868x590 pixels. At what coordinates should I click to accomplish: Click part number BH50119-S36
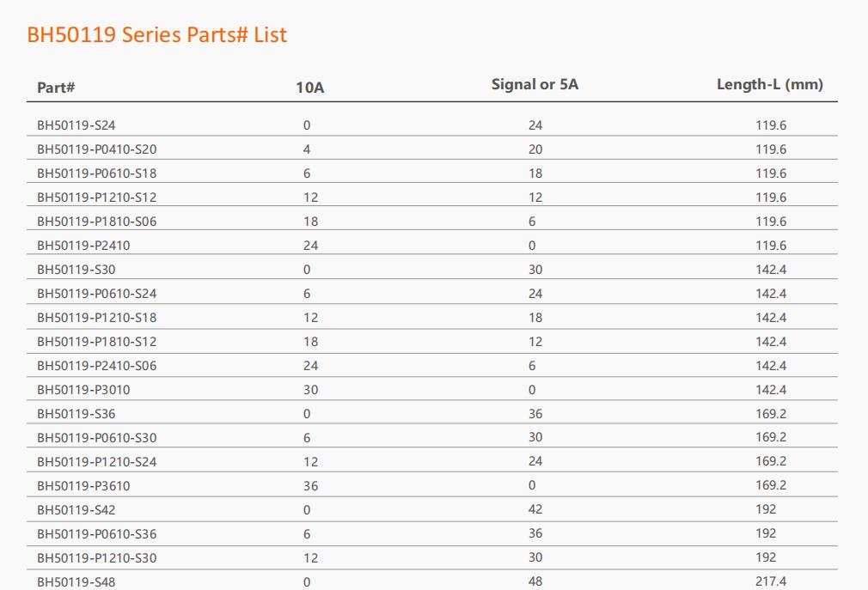coord(76,414)
